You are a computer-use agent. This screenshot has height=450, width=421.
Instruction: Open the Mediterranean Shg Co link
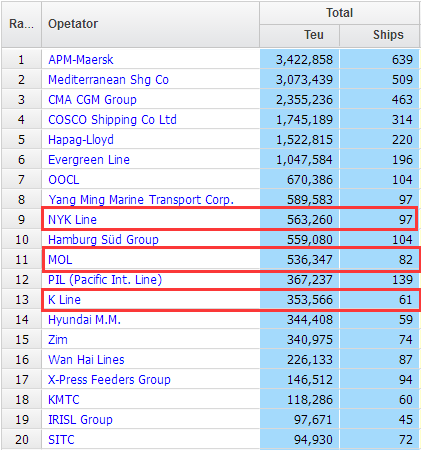click(108, 80)
